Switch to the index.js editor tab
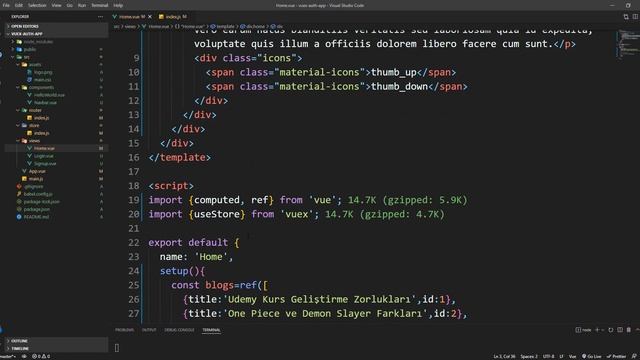This screenshot has height=360, width=640. pyautogui.click(x=173, y=17)
